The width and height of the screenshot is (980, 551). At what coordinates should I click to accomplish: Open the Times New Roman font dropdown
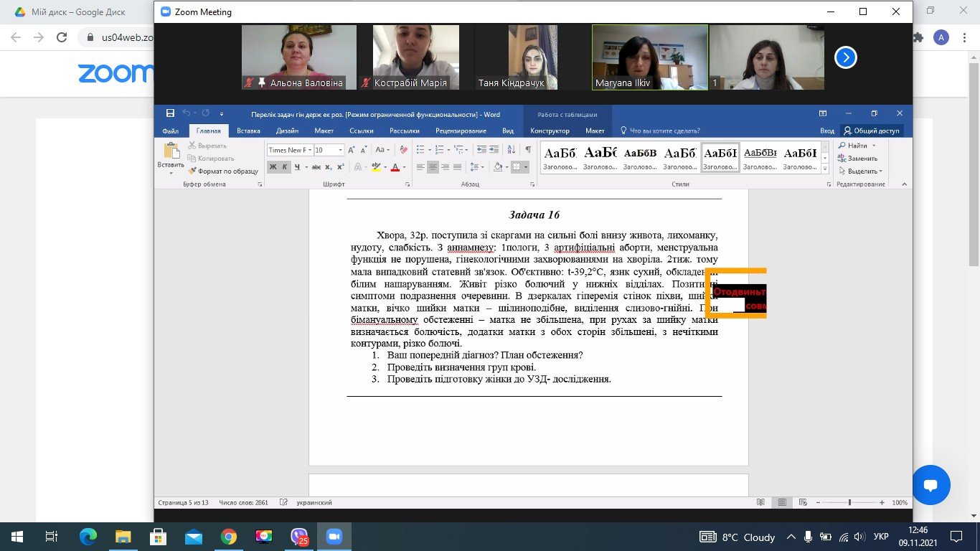(309, 150)
